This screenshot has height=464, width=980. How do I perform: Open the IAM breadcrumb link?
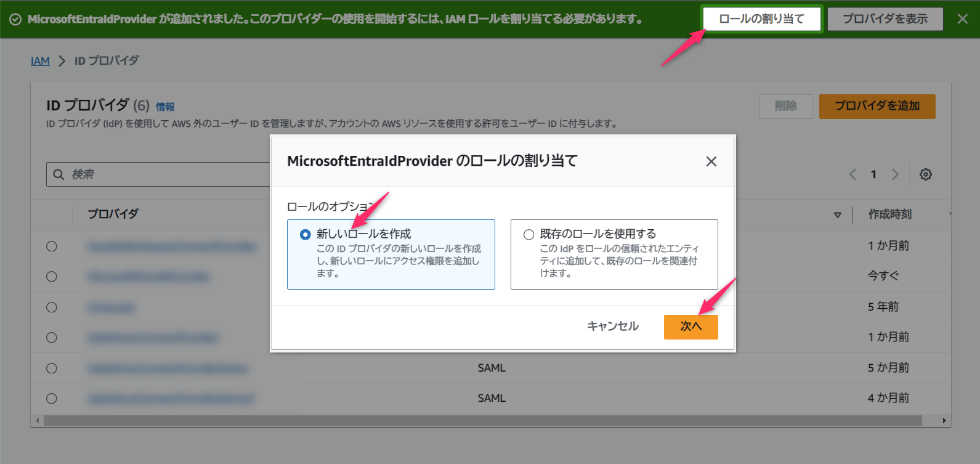point(40,60)
